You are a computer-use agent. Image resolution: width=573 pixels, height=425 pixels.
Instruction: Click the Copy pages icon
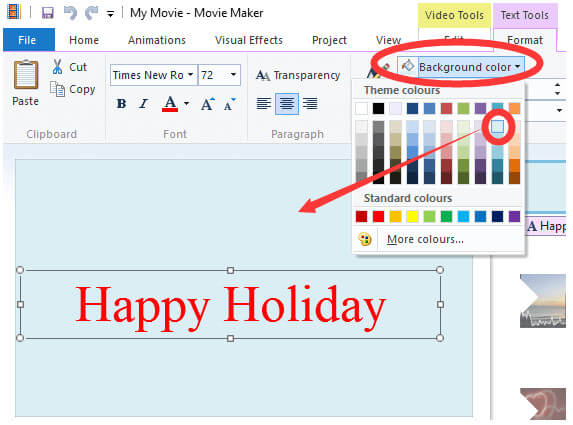pyautogui.click(x=57, y=89)
